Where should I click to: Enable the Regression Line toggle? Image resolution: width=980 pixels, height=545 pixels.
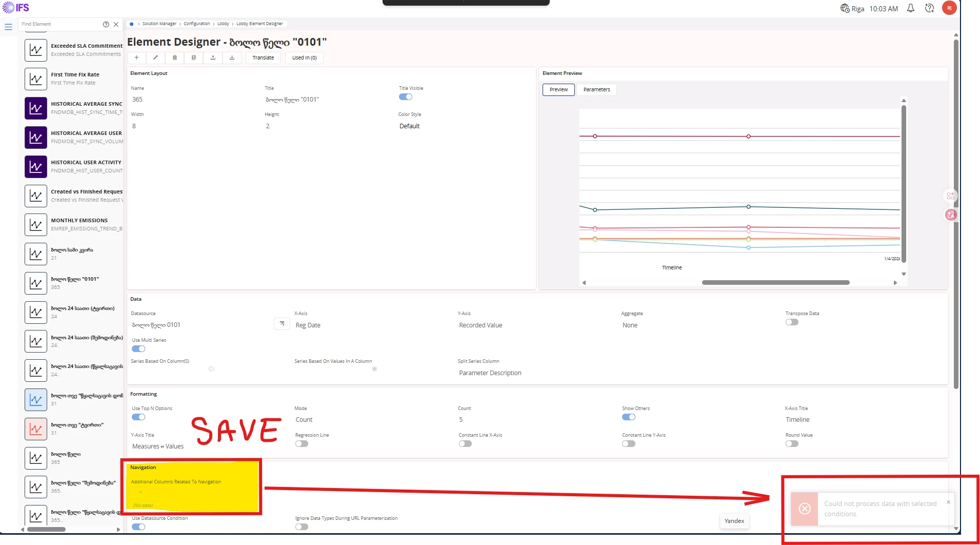coord(302,444)
